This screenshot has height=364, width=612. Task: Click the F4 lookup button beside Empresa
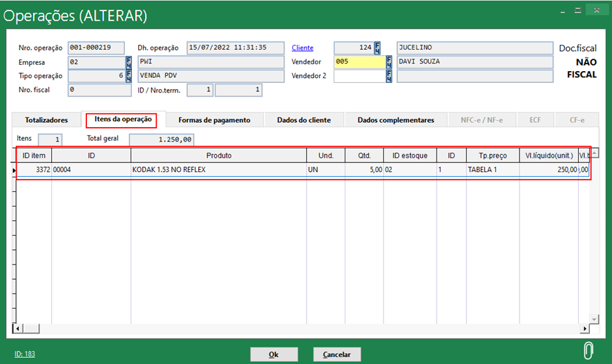click(x=128, y=62)
